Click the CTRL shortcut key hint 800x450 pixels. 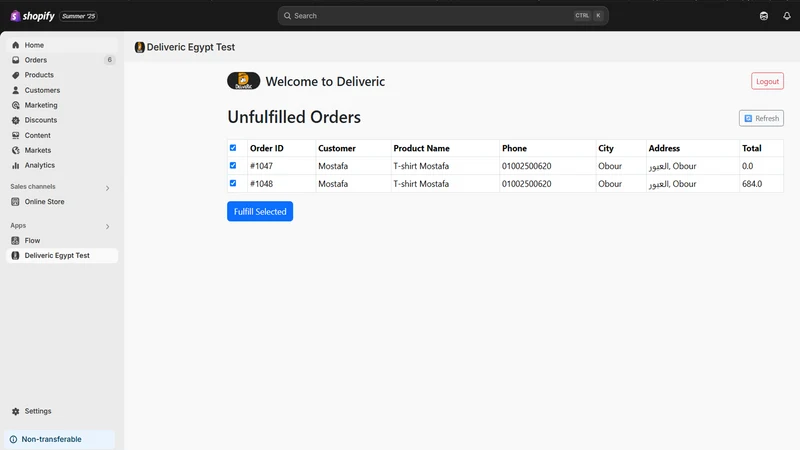click(x=582, y=16)
